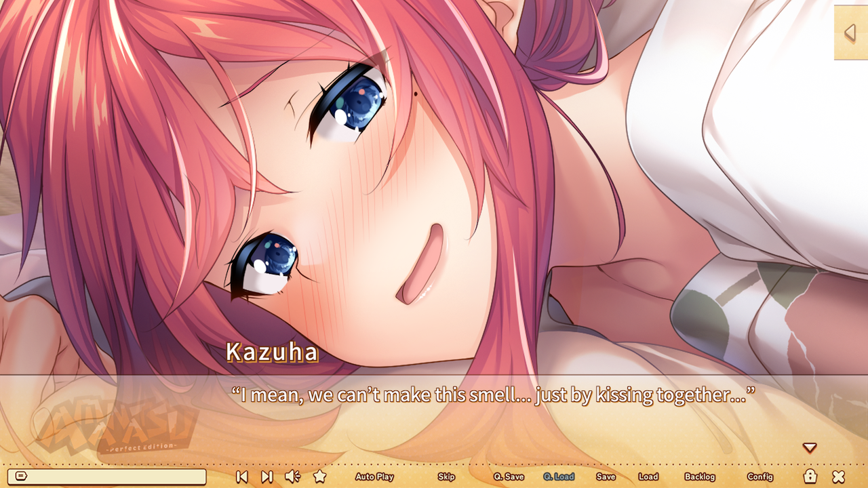Perform a Q. Load

(x=559, y=476)
